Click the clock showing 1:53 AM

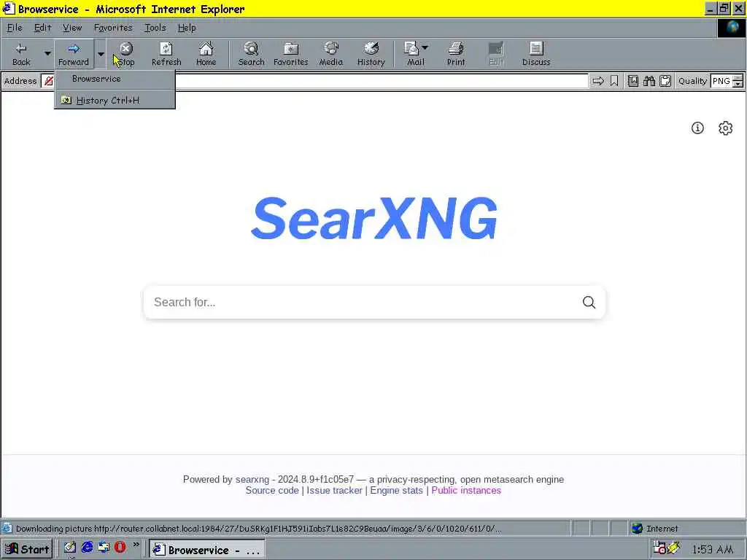(x=713, y=550)
